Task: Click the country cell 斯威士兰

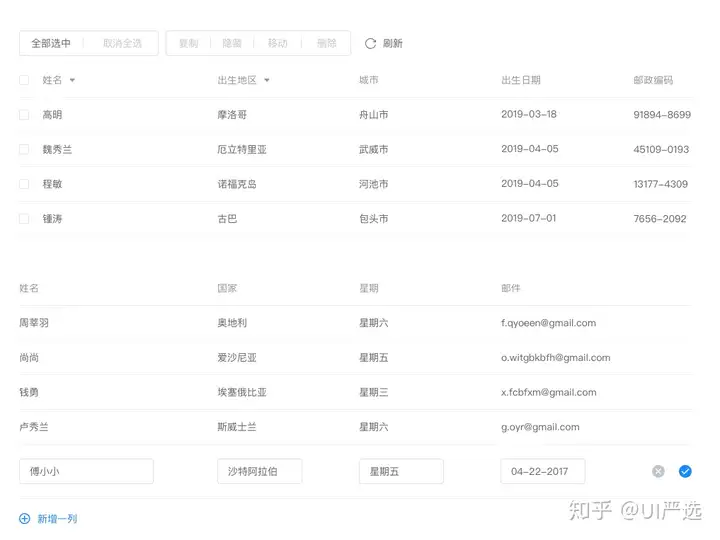Action: [237, 427]
